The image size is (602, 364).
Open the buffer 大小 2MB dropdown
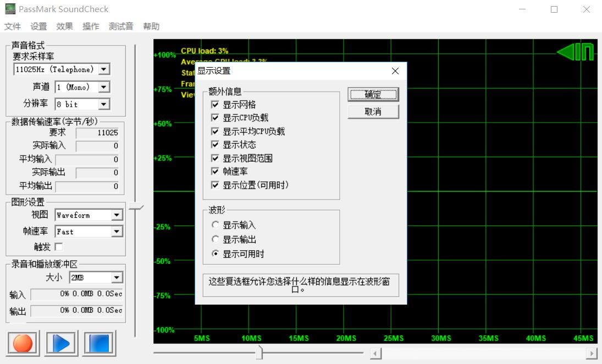click(117, 278)
